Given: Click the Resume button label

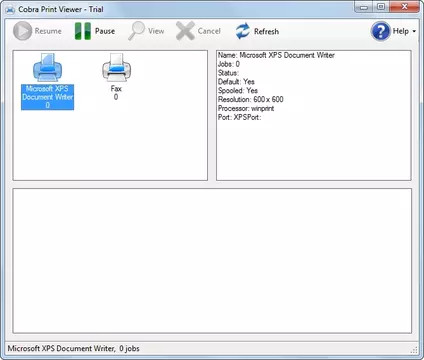Looking at the screenshot, I should pos(48,31).
